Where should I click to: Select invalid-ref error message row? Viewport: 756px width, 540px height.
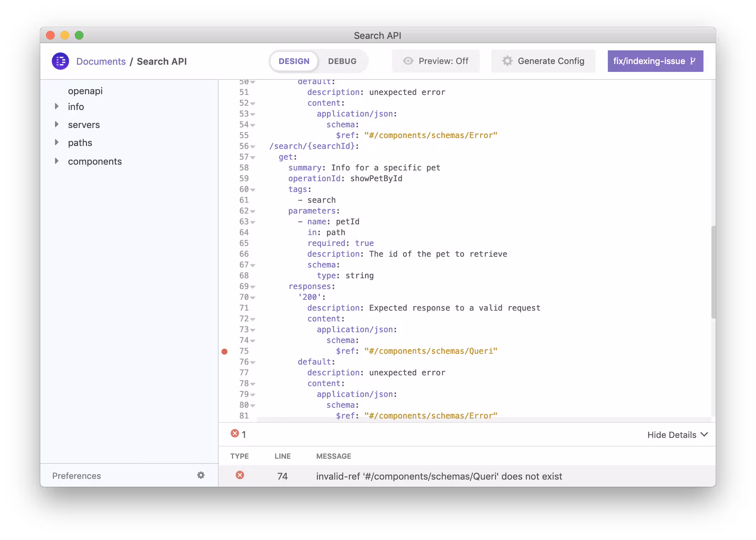click(439, 476)
